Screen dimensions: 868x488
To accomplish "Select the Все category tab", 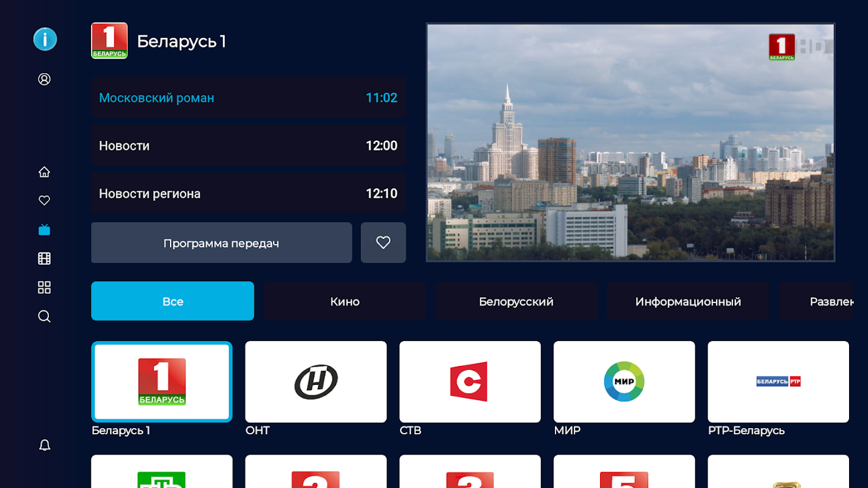I will [x=173, y=301].
